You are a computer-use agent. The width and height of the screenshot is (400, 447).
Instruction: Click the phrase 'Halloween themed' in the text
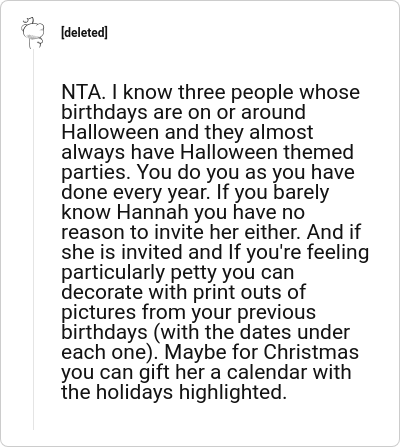[267, 152]
